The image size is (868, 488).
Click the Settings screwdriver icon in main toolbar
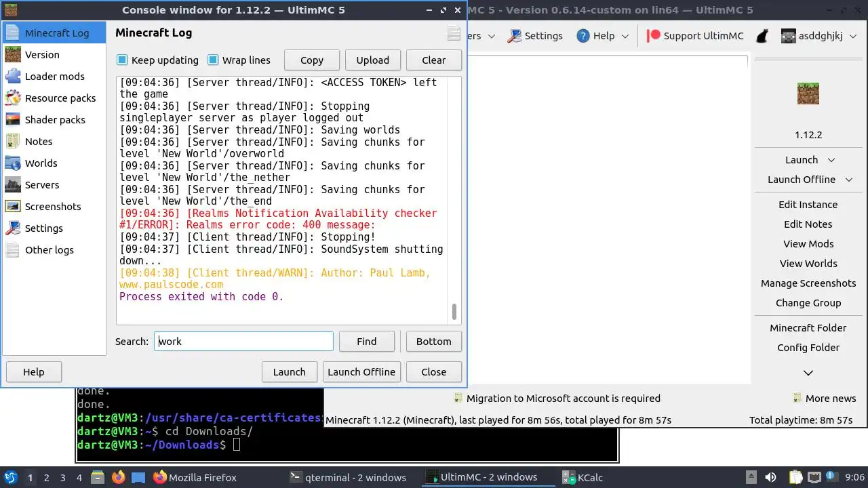pos(515,36)
